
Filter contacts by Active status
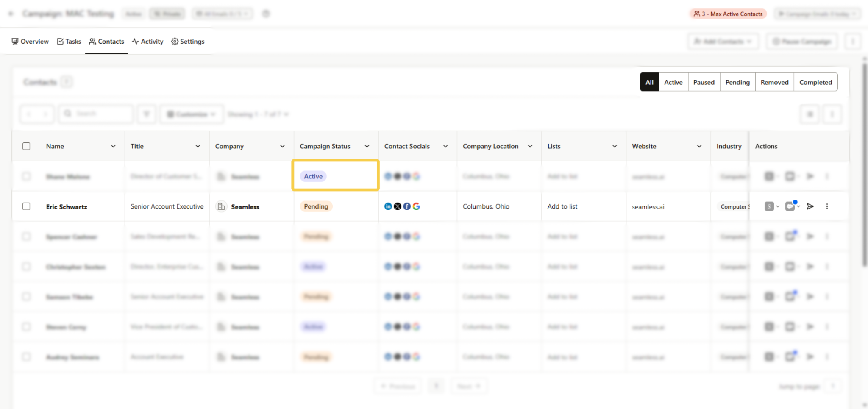pyautogui.click(x=673, y=82)
